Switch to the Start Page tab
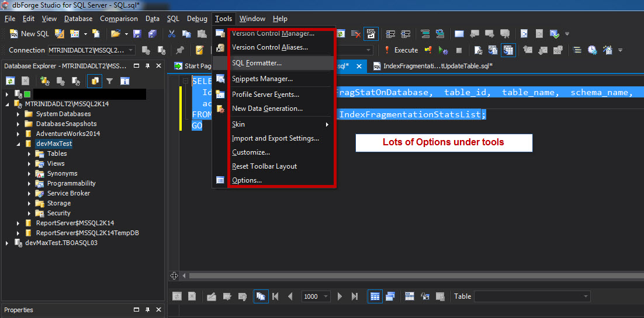The height and width of the screenshot is (318, 644). click(192, 66)
